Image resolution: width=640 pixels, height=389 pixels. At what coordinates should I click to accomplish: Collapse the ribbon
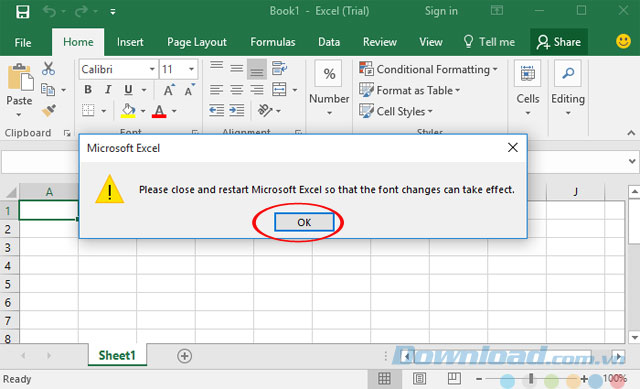pyautogui.click(x=631, y=133)
